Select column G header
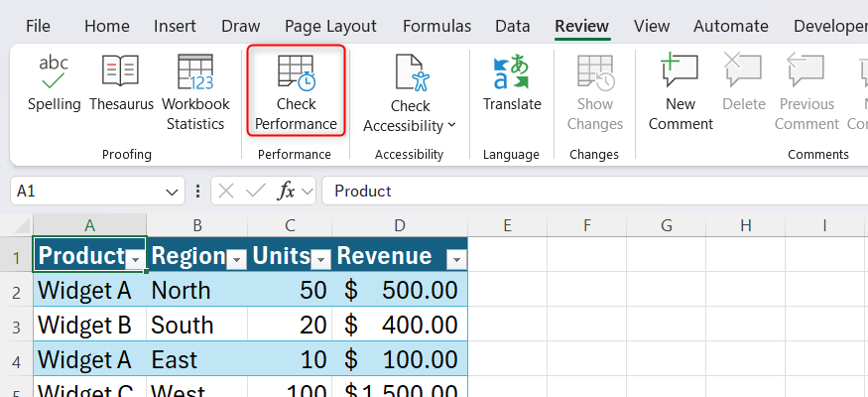Viewport: 868px width, 397px height. [x=666, y=225]
